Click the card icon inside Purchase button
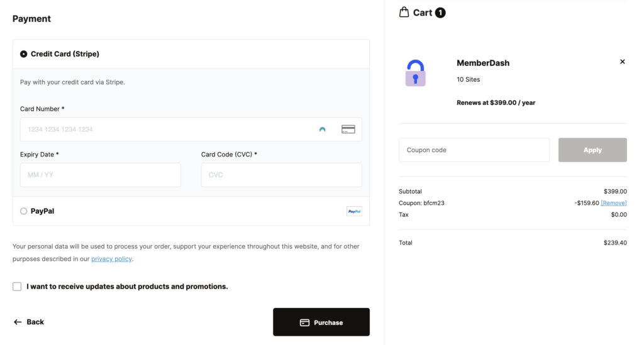This screenshot has width=644, height=345. tap(304, 322)
